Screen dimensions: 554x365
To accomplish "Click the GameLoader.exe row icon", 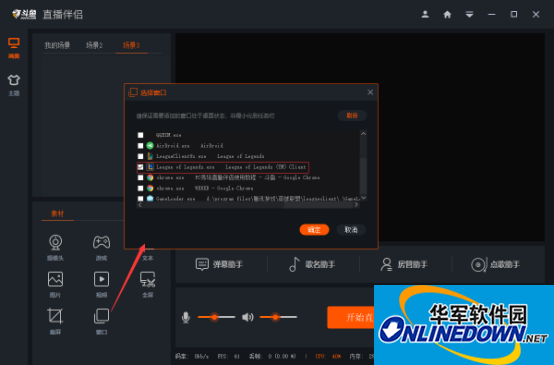I will tap(150, 198).
